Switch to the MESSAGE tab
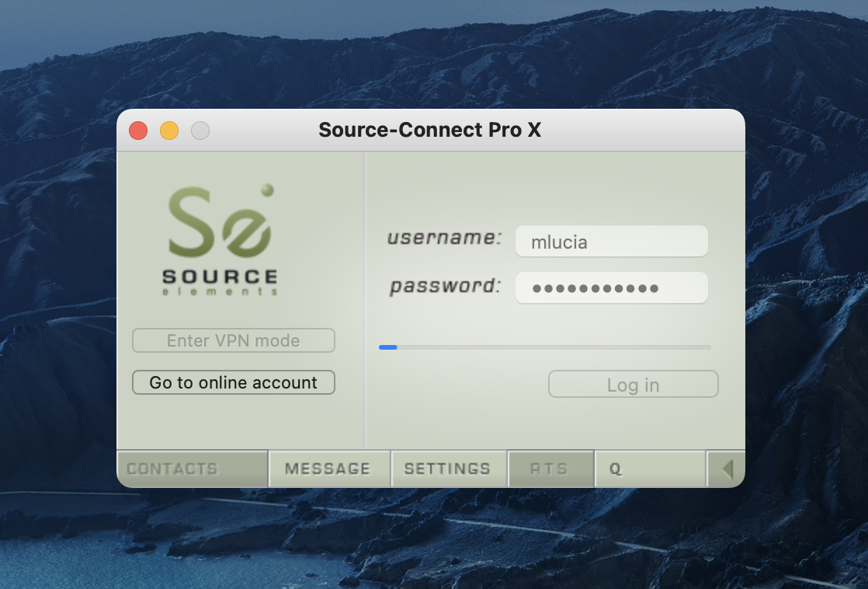This screenshot has width=868, height=589. click(x=328, y=469)
